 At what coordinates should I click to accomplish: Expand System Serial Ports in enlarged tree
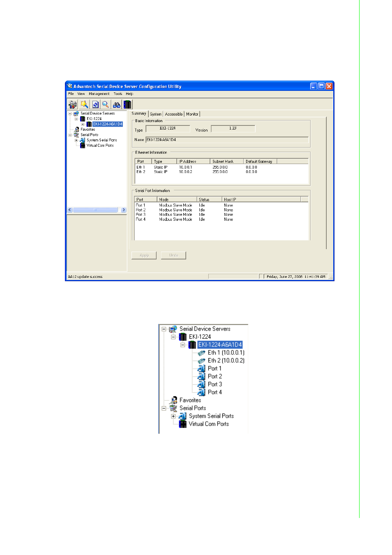coord(173,416)
